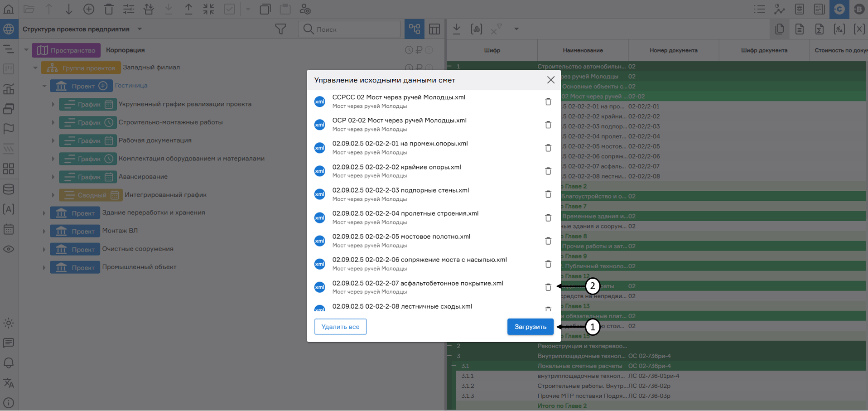Screen dimensions: 868x411
Task: Collapse the Западный филиал project group
Action: pyautogui.click(x=35, y=68)
